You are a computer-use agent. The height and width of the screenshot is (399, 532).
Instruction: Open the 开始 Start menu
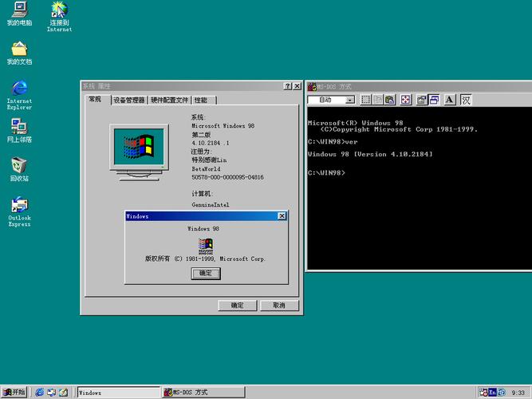pyautogui.click(x=14, y=392)
